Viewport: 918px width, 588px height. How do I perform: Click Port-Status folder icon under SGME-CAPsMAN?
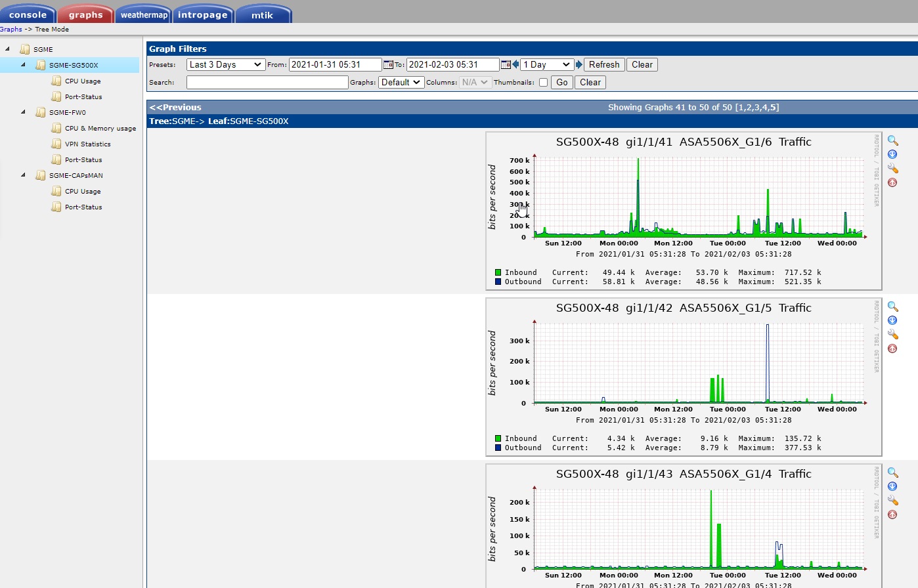(56, 207)
